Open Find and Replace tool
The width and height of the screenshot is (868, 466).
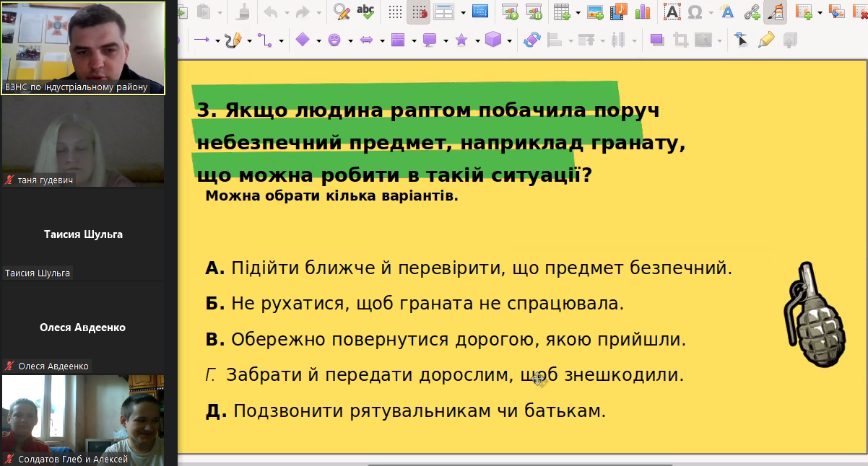[342, 12]
